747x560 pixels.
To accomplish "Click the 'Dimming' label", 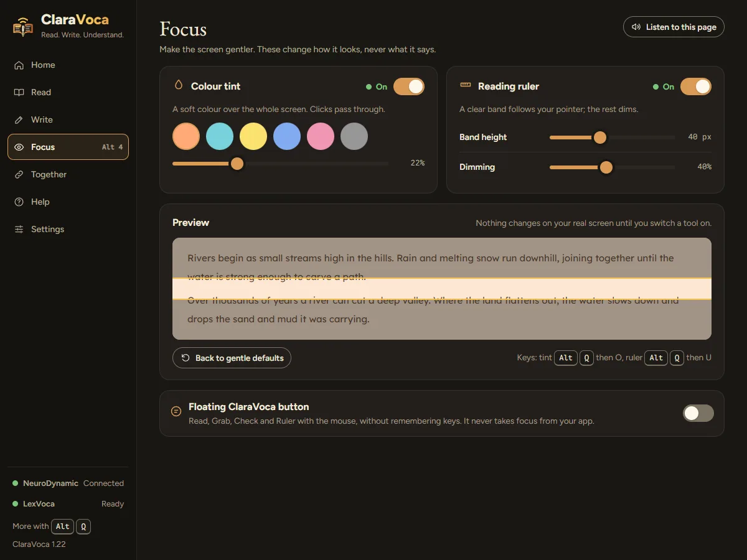I will pyautogui.click(x=477, y=167).
